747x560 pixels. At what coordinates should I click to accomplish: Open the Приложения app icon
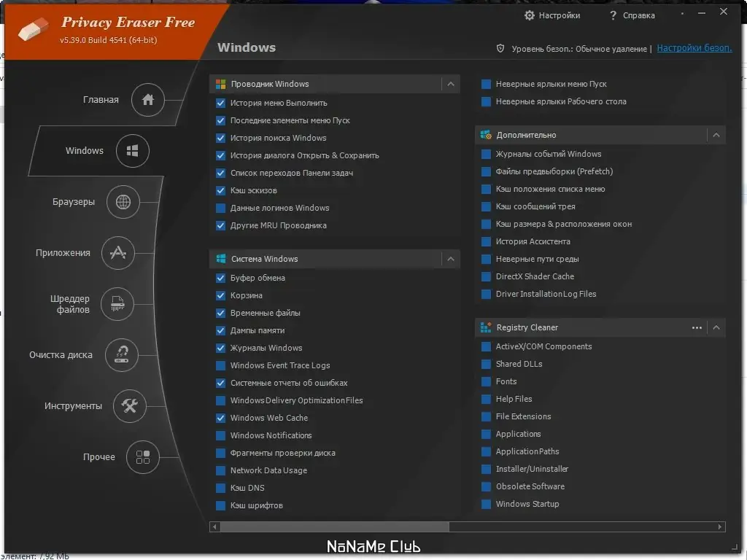[x=118, y=253]
